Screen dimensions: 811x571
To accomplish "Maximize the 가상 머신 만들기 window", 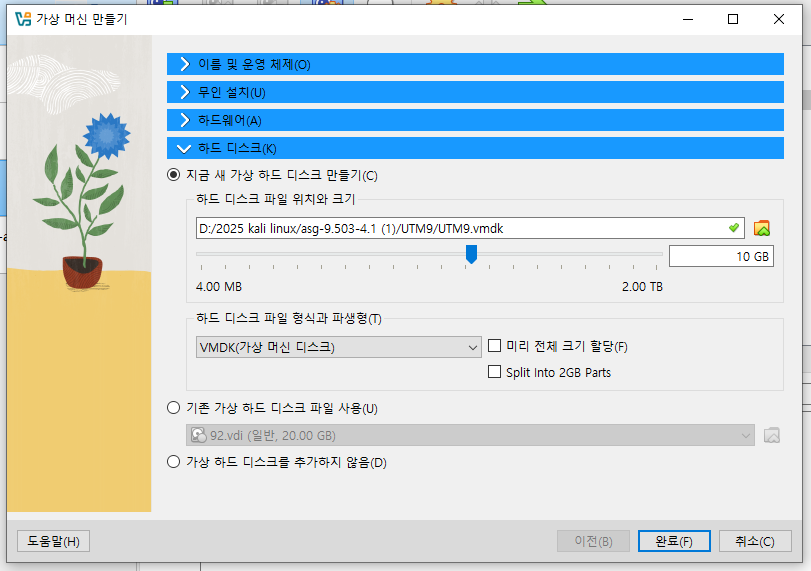I will tap(733, 19).
